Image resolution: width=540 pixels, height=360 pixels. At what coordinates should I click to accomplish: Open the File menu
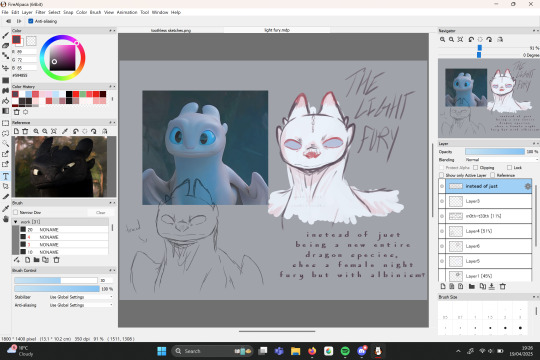(x=5, y=12)
